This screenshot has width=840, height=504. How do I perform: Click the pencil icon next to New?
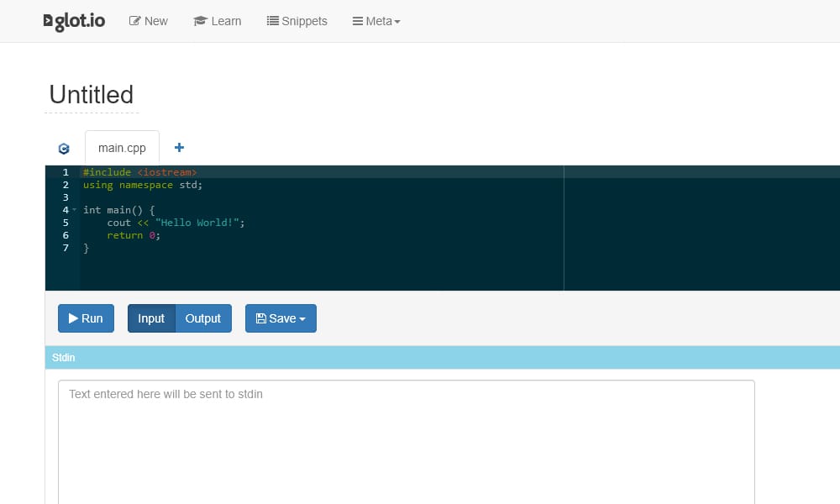(x=135, y=20)
